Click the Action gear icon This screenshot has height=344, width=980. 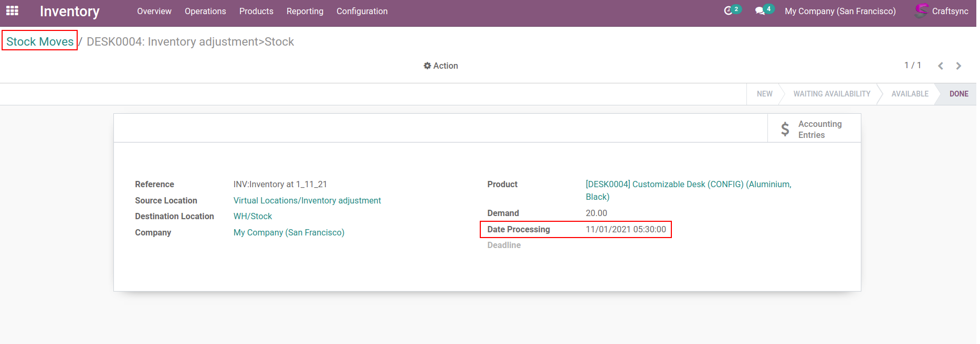[x=427, y=66]
